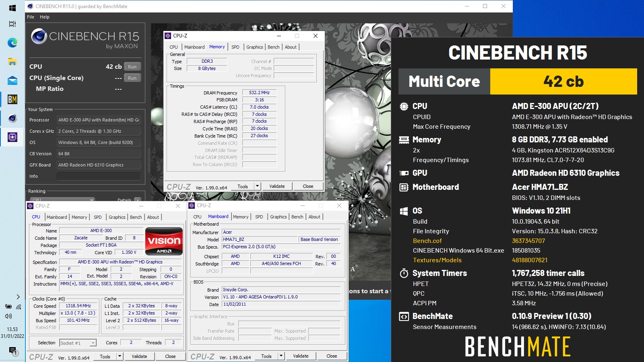
Task: Click Validate in the Memory CPU-Z window
Action: click(277, 186)
